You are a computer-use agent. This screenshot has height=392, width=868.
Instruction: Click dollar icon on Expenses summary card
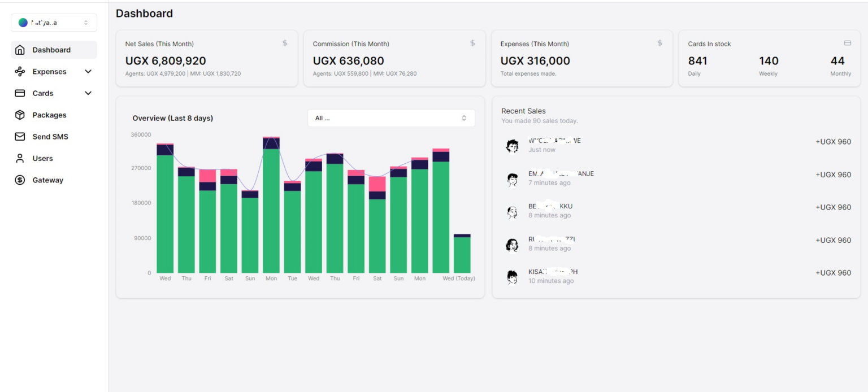pos(659,43)
